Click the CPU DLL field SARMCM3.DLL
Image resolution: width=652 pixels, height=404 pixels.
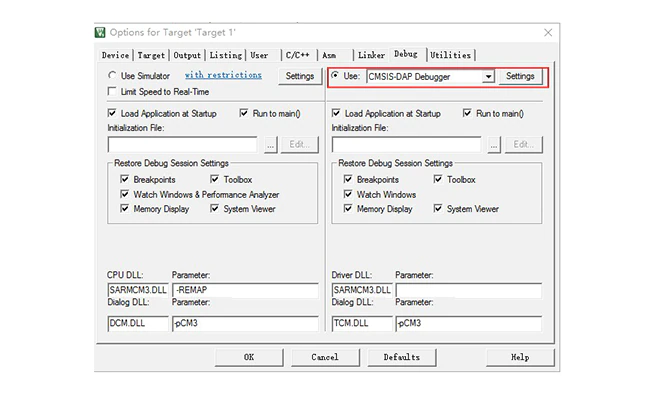138,290
